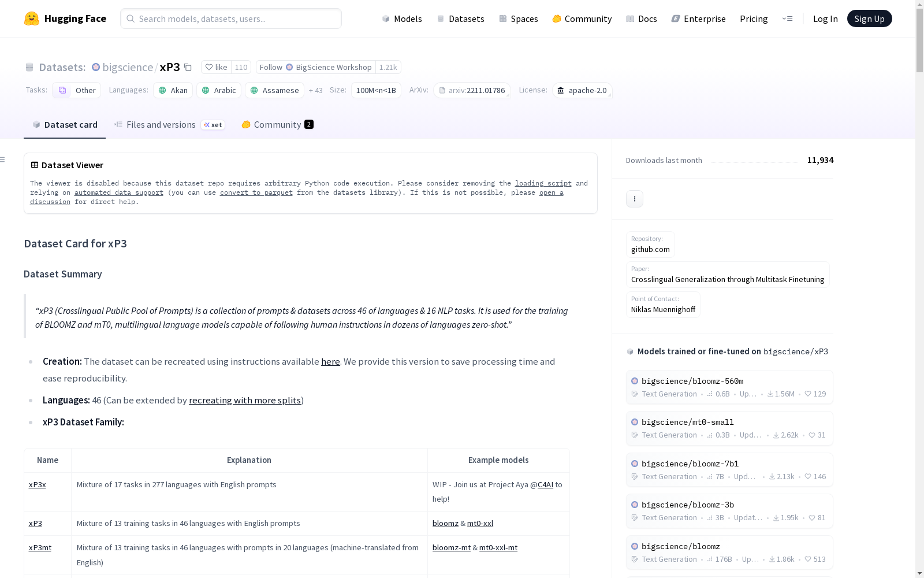Click the Hugging Face logo

65,18
